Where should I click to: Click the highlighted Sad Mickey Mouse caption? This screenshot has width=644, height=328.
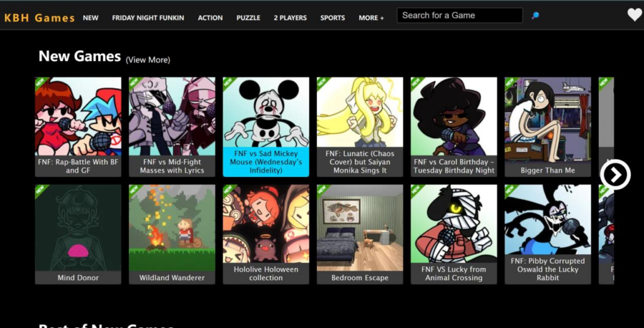click(x=266, y=162)
